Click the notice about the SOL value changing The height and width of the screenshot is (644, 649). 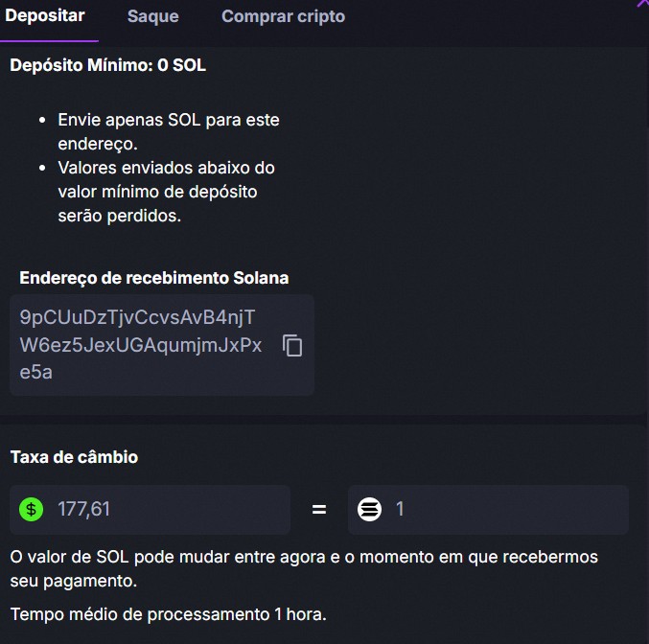tap(304, 568)
